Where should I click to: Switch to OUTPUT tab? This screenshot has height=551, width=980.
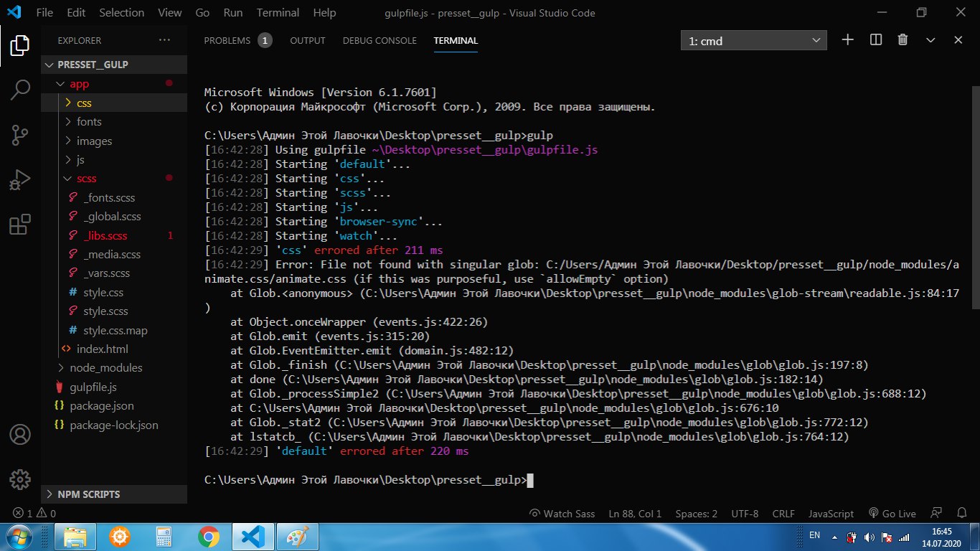(x=308, y=41)
